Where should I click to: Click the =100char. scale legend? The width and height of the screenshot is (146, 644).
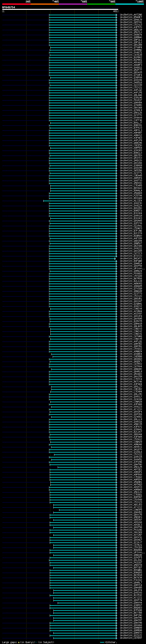(x=108, y=642)
